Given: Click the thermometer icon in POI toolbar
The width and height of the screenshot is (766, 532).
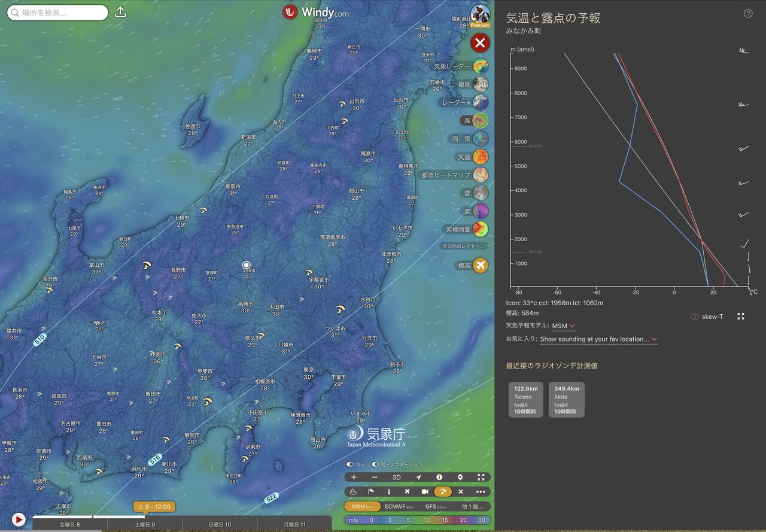Looking at the screenshot, I should click(x=389, y=491).
